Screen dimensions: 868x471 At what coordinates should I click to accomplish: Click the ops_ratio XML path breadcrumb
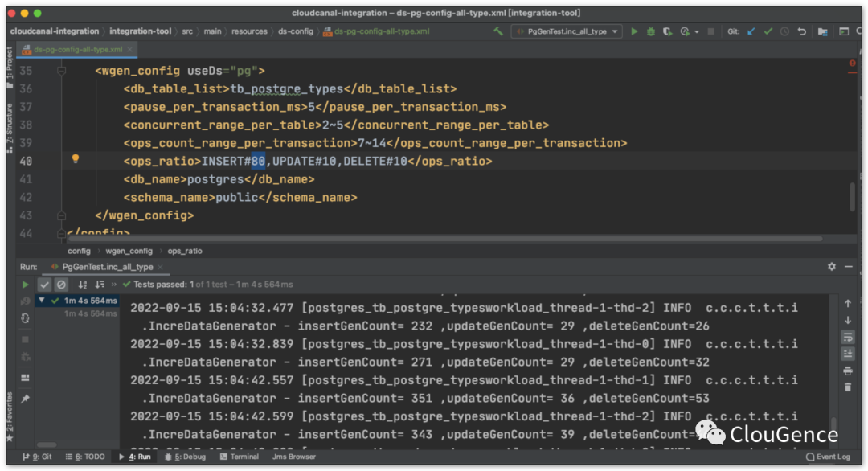pyautogui.click(x=185, y=251)
